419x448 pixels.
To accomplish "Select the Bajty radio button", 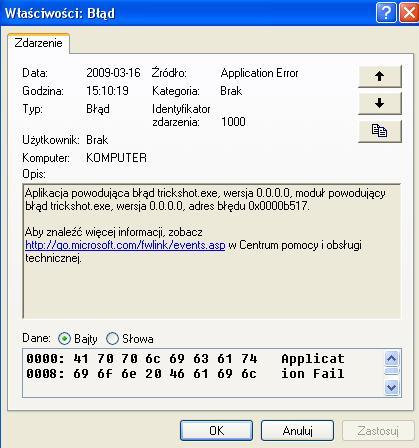I will point(64,339).
